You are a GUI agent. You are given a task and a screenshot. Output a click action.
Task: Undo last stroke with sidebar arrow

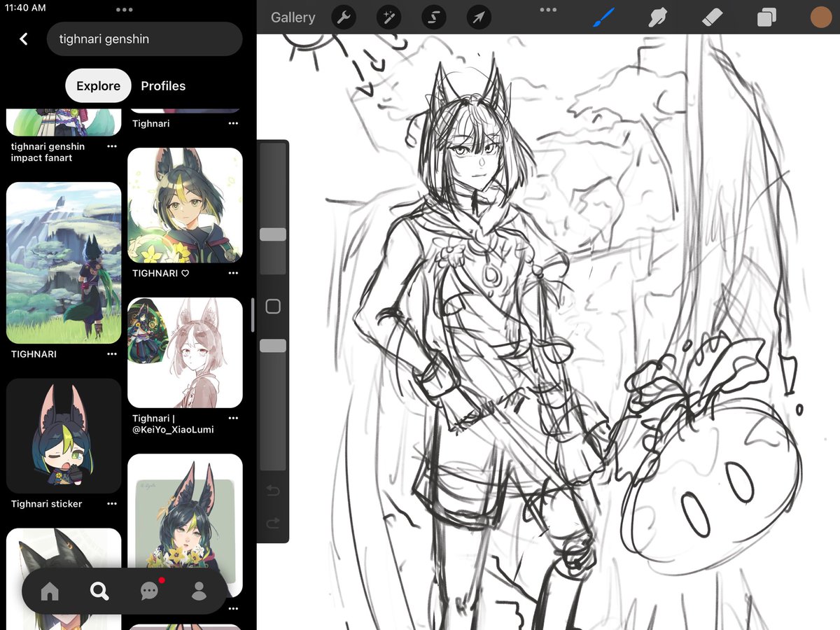273,491
